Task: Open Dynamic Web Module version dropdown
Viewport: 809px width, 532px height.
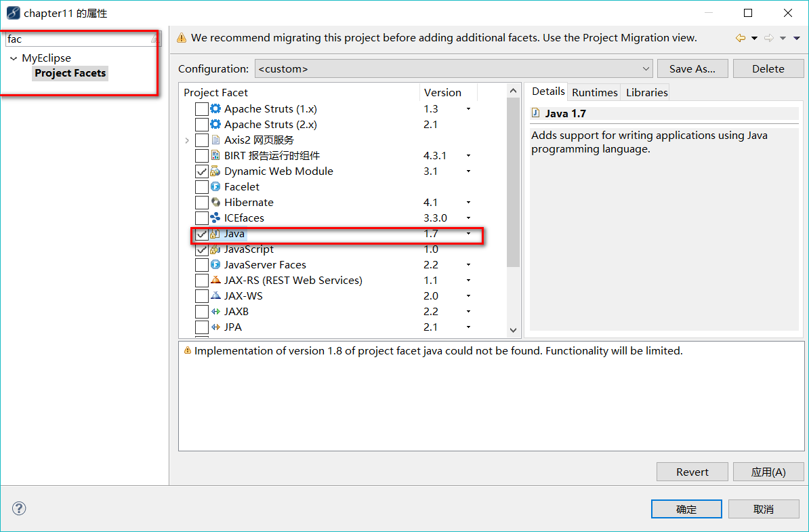Action: (x=468, y=171)
